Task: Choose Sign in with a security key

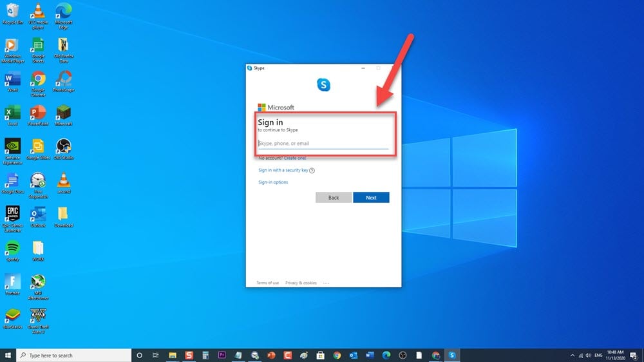Action: click(x=283, y=170)
